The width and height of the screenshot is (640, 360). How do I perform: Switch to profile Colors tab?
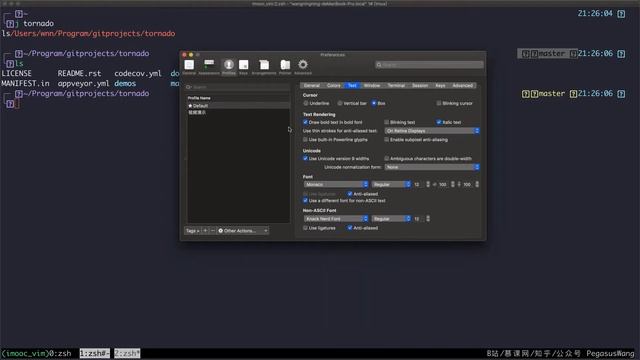pyautogui.click(x=333, y=85)
